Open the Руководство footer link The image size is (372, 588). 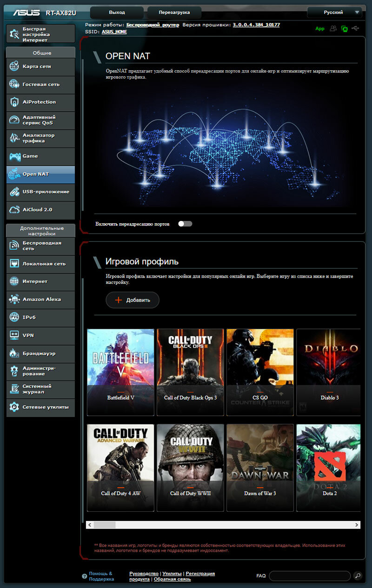click(x=144, y=574)
